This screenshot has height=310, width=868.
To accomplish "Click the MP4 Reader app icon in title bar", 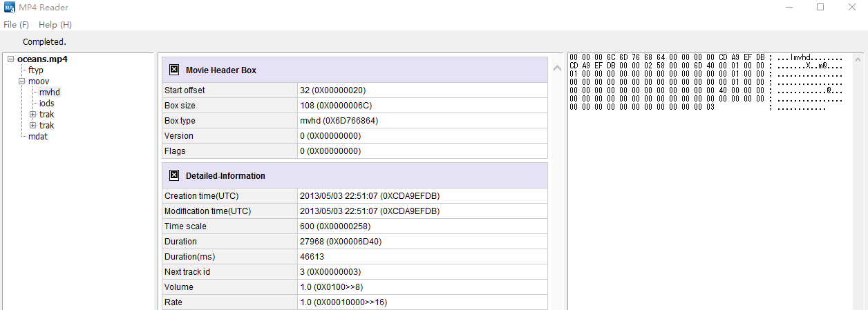I will pyautogui.click(x=8, y=8).
